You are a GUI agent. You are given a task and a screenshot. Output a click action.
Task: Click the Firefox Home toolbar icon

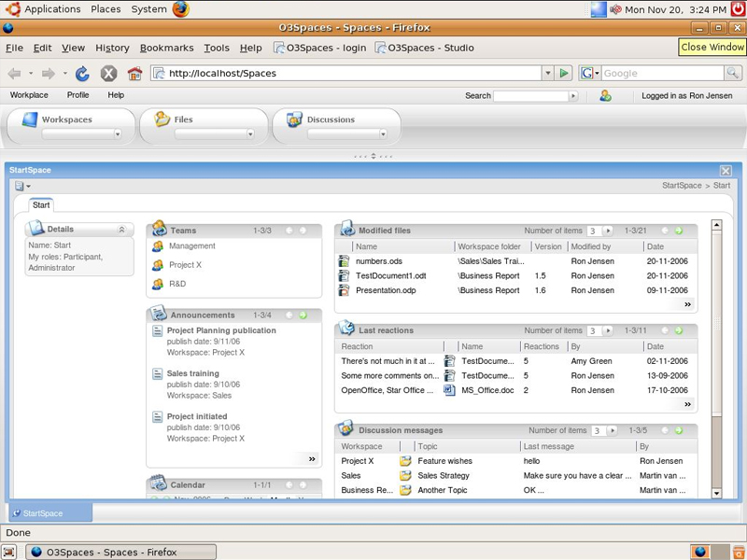click(x=134, y=74)
